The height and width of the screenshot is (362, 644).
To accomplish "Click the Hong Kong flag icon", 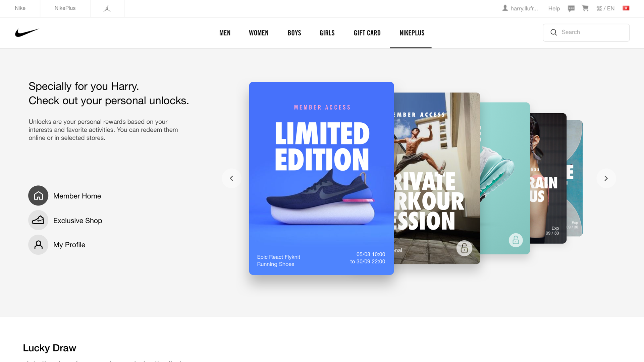I will click(626, 8).
